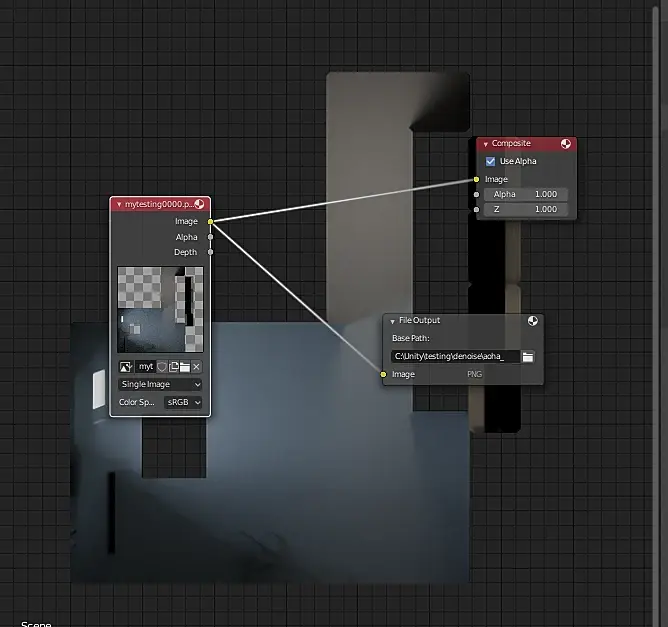Click the PNG format label in File Output
Viewport: 668px width, 627px height.
(474, 374)
